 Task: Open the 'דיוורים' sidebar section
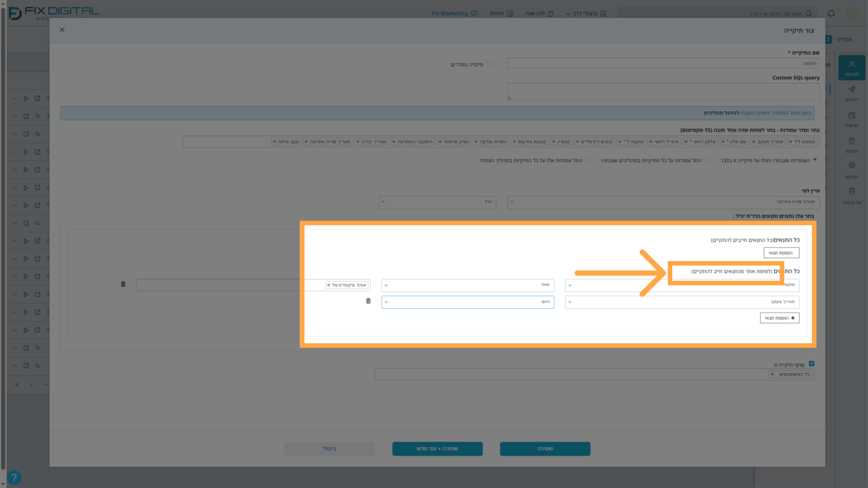pyautogui.click(x=852, y=94)
